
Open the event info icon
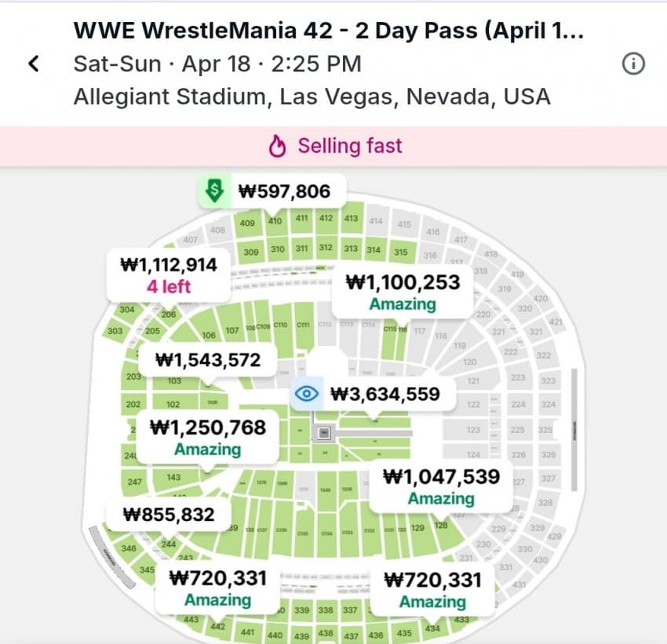click(x=632, y=64)
